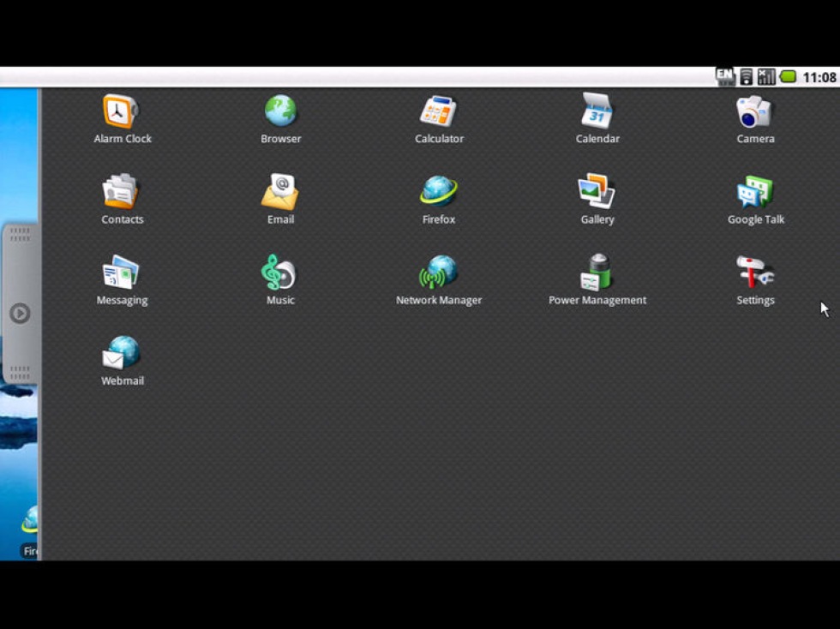Open the Settings tools icon
This screenshot has height=629, width=840.
tap(755, 272)
